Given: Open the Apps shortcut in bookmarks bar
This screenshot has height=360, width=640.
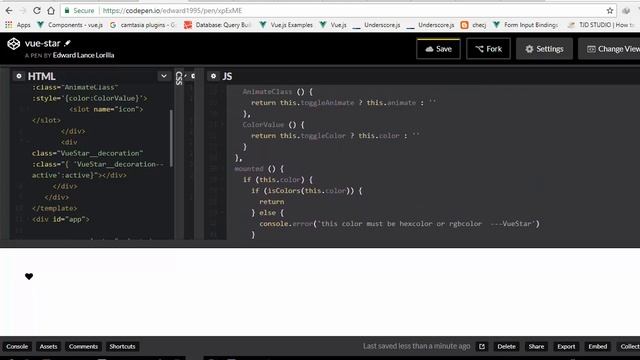Looking at the screenshot, I should [18, 25].
